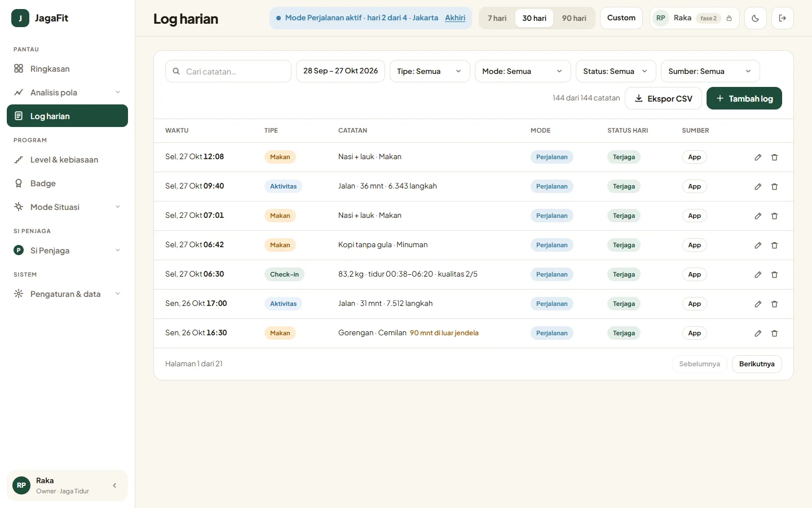Delete the Gorengan cemilan entry
The height and width of the screenshot is (508, 812).
[774, 334]
